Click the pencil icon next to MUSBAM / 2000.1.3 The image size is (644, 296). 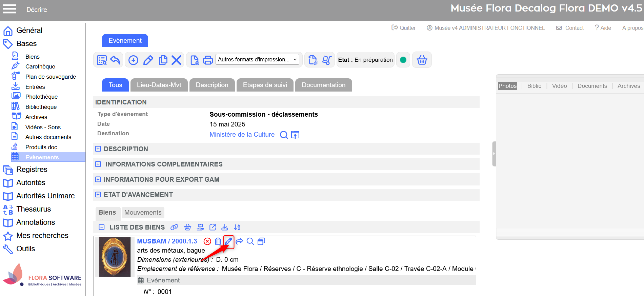point(228,241)
